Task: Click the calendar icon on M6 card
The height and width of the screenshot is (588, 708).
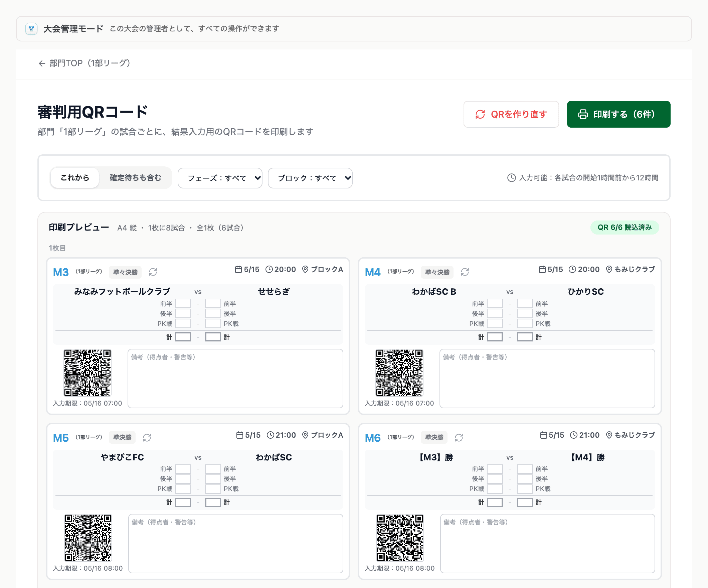Action: 543,435
